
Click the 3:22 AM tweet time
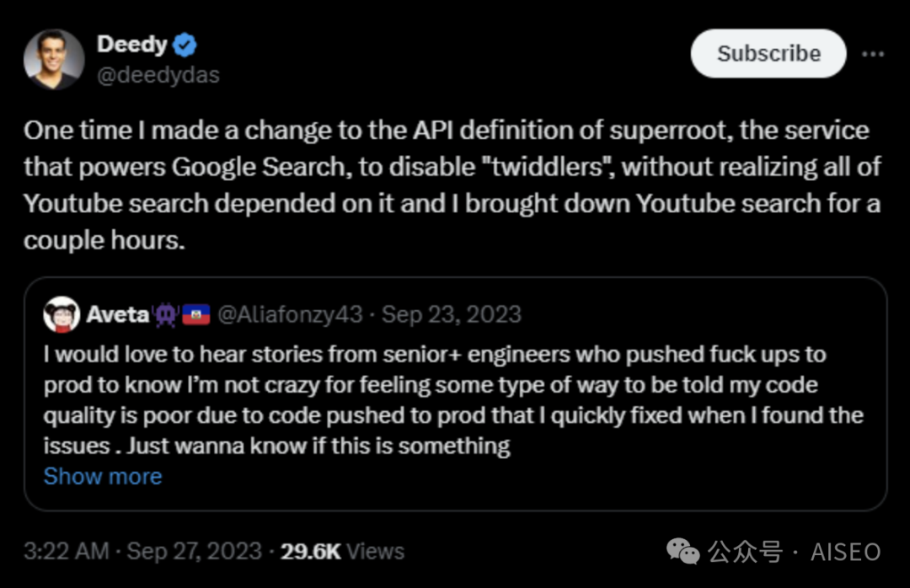67,551
